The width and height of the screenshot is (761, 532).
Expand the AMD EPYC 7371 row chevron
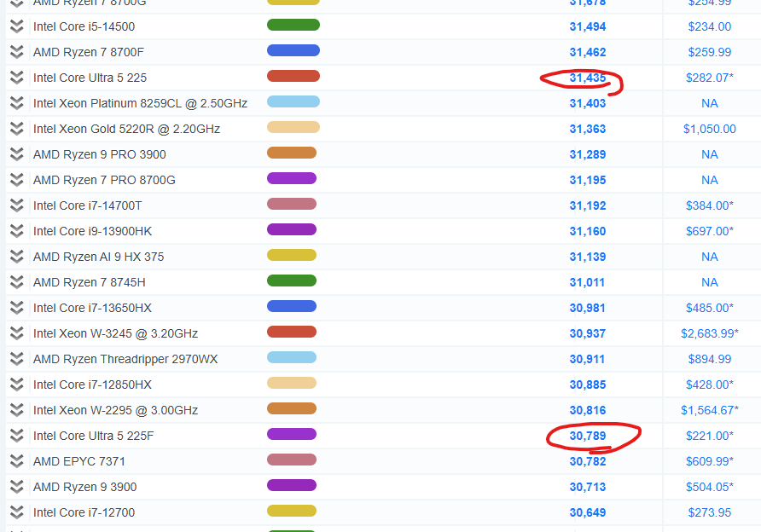pos(16,461)
